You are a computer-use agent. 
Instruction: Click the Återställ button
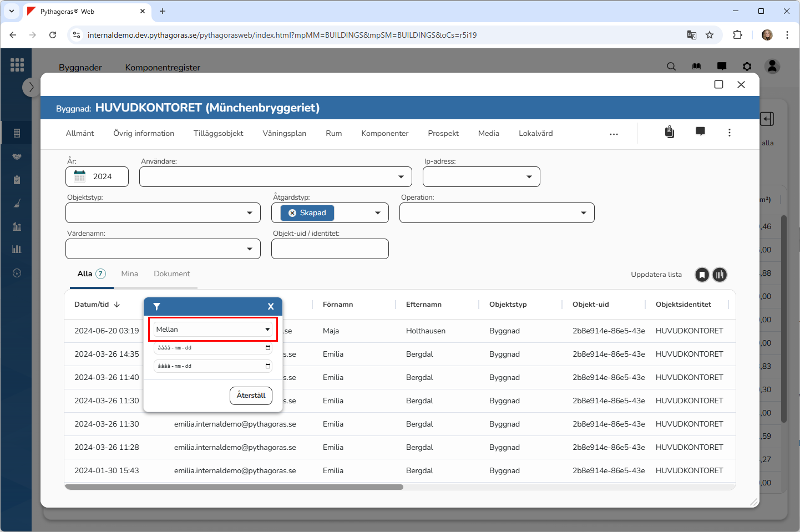251,396
